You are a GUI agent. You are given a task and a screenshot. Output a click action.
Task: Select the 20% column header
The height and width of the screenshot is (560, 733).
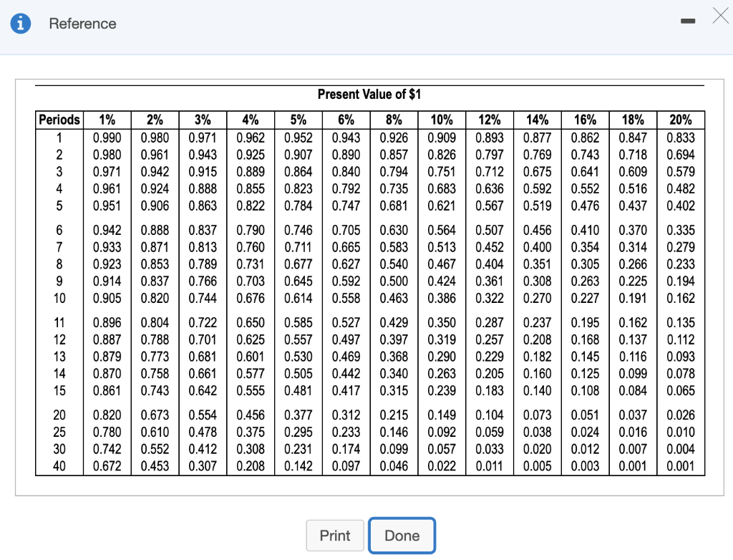pos(681,120)
